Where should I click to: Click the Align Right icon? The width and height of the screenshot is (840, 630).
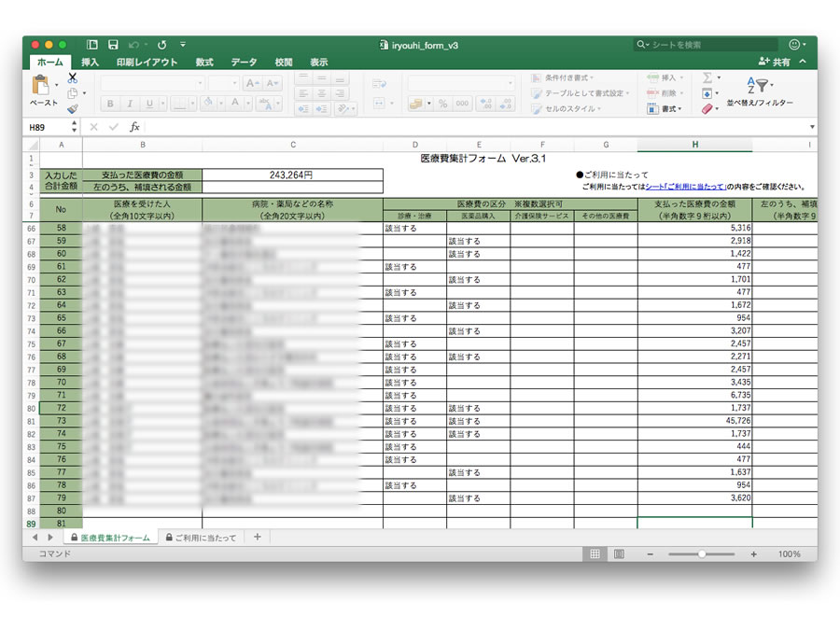tap(340, 93)
